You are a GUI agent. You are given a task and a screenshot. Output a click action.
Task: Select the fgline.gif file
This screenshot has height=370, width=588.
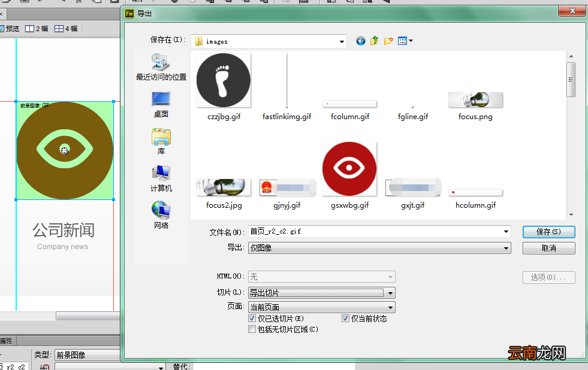pyautogui.click(x=412, y=114)
